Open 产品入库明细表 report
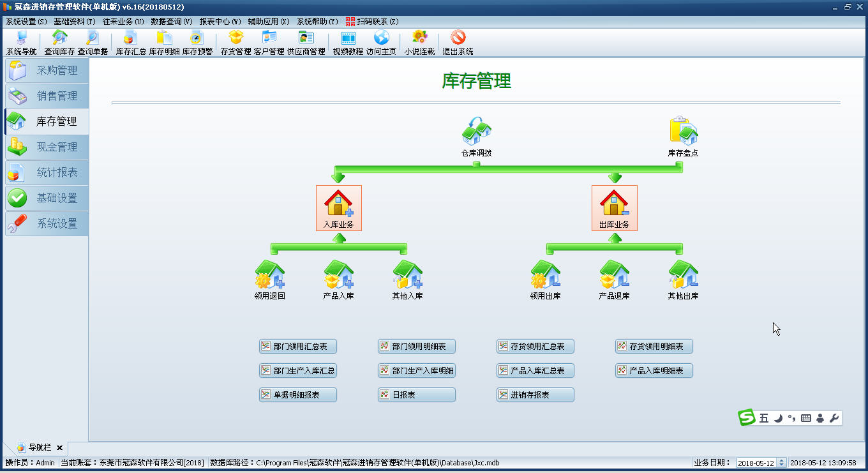This screenshot has height=473, width=868. tap(654, 370)
